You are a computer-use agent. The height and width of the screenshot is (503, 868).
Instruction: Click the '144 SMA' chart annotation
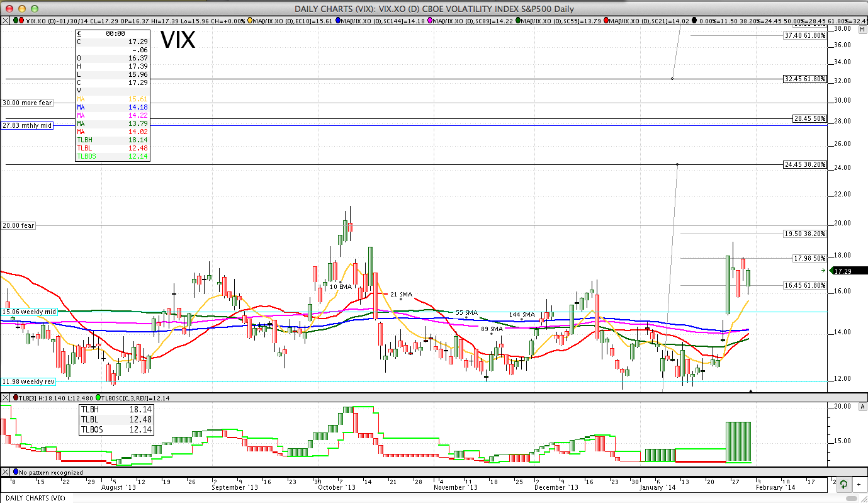pyautogui.click(x=522, y=314)
